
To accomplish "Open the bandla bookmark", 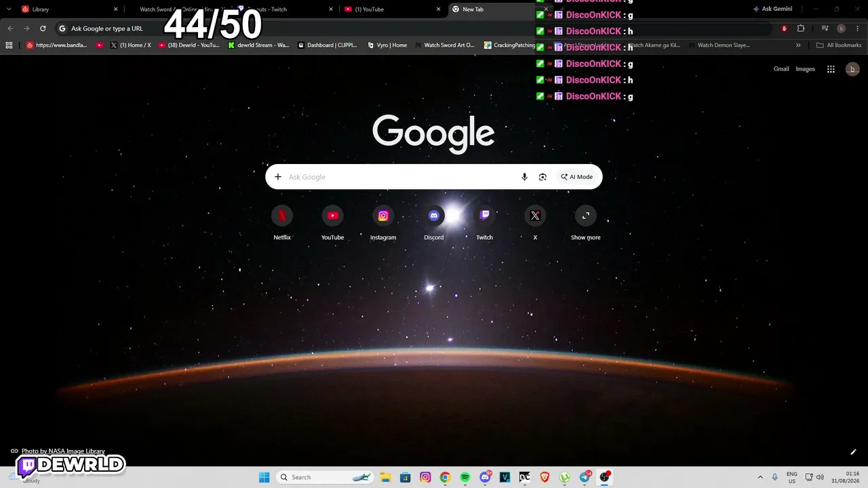I will [57, 45].
